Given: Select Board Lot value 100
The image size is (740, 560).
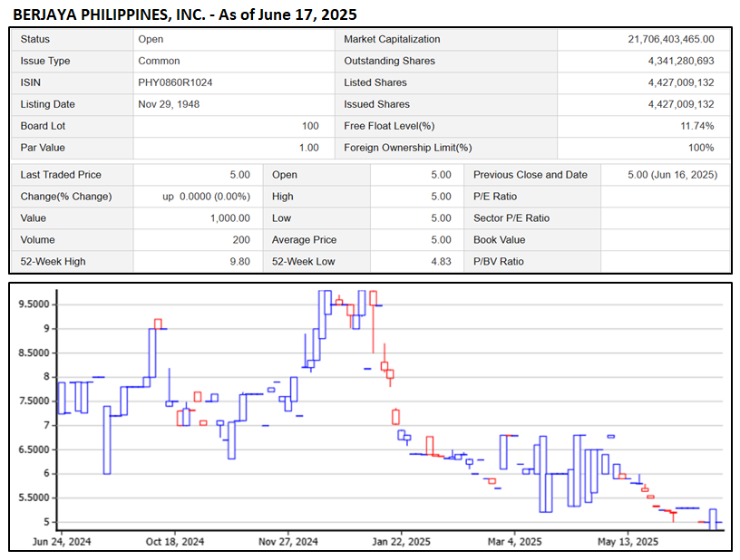Looking at the screenshot, I should tap(310, 126).
